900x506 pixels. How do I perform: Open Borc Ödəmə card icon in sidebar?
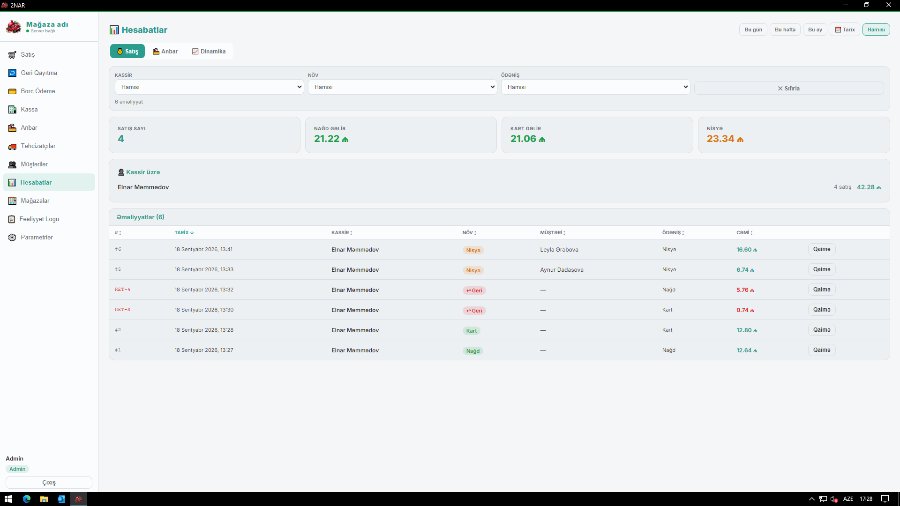point(11,91)
